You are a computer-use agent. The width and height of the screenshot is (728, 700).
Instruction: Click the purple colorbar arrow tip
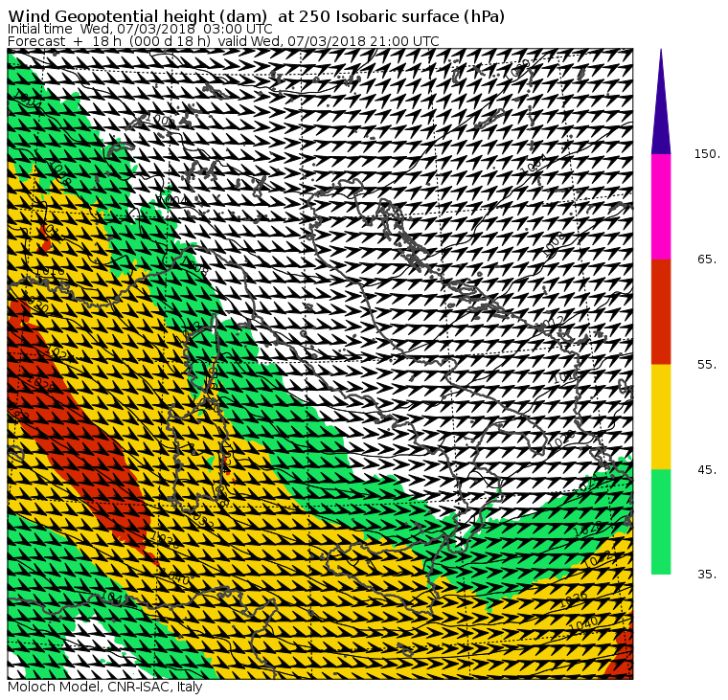[661, 102]
